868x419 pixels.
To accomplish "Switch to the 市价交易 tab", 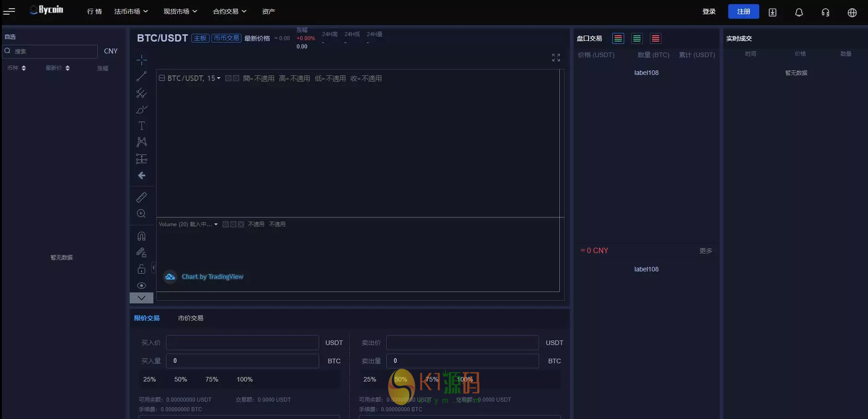I will point(190,318).
